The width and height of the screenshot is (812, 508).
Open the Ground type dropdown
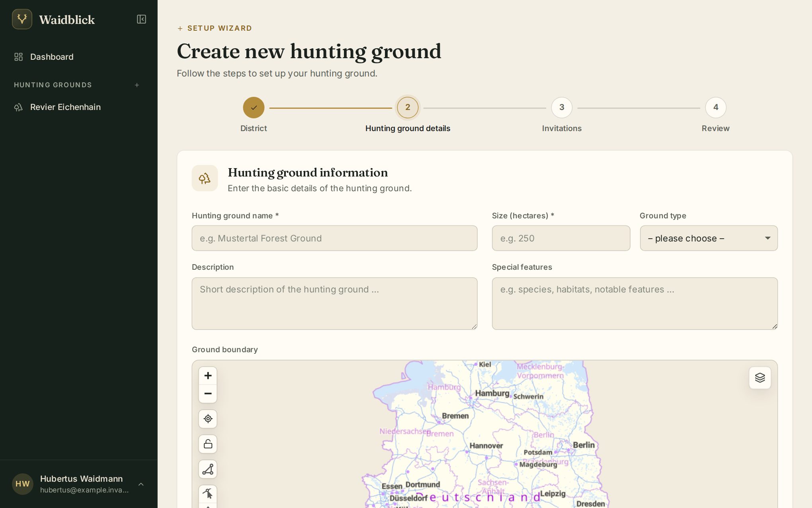click(709, 238)
